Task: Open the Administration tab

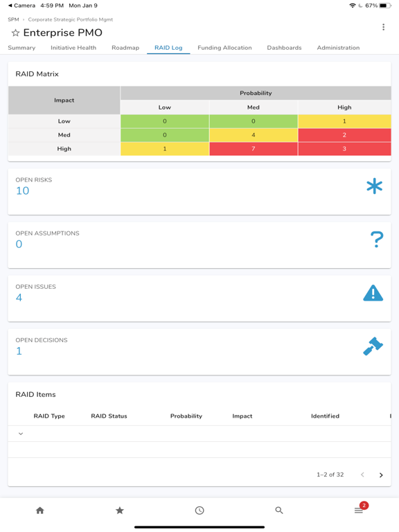Action: (338, 48)
